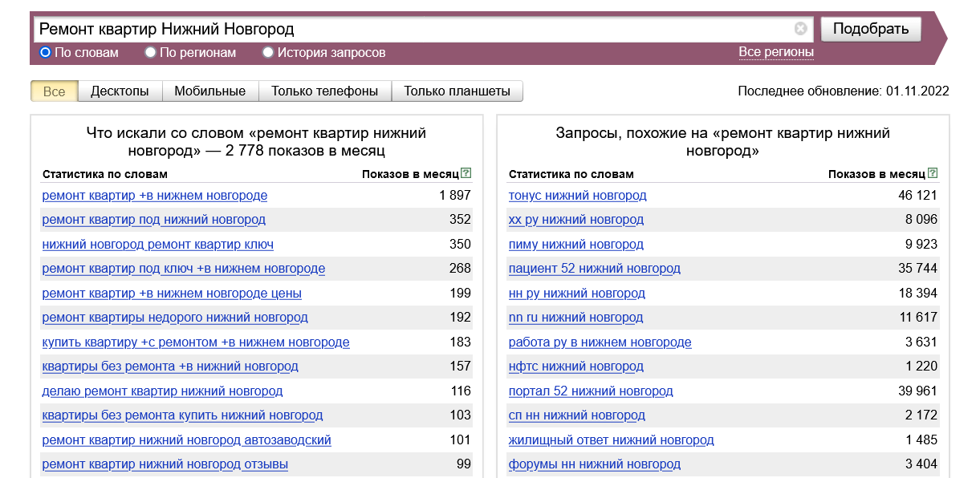Click the 'делаю ремонт квартир нижний новгород' link
Viewport: 980px width, 478px height.
point(162,391)
